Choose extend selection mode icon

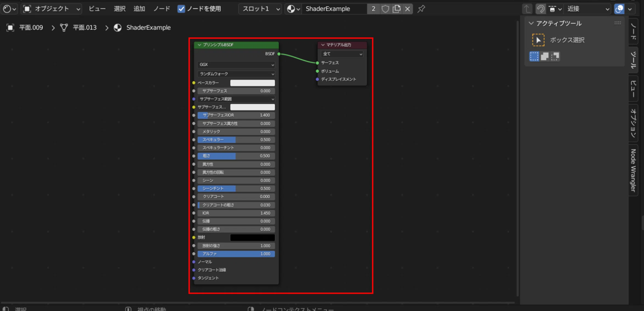coord(545,56)
